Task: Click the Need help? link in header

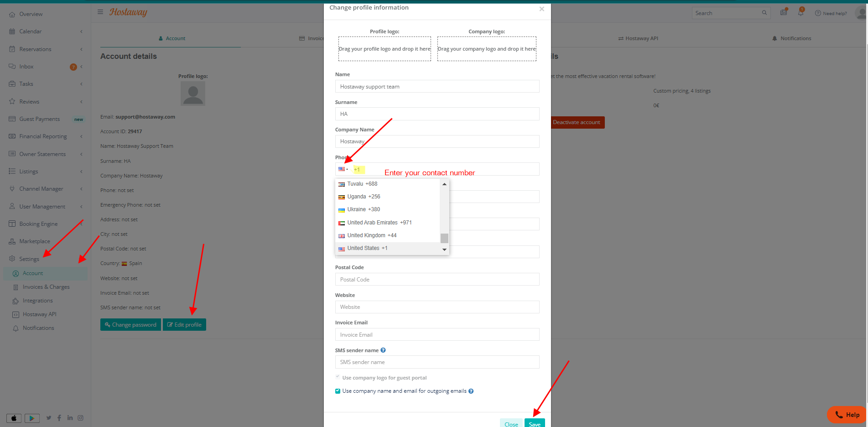Action: pos(831,13)
